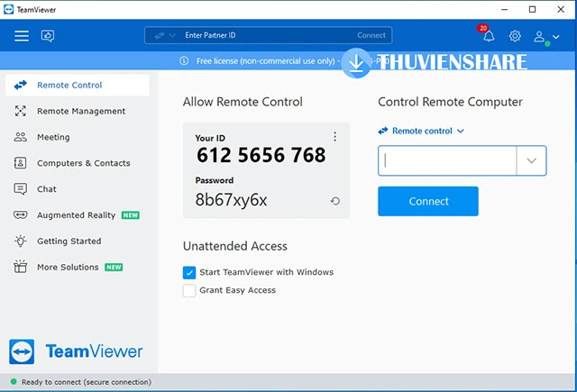The width and height of the screenshot is (577, 392).
Task: Expand the partner ID history dropdown arrow
Action: click(x=531, y=160)
